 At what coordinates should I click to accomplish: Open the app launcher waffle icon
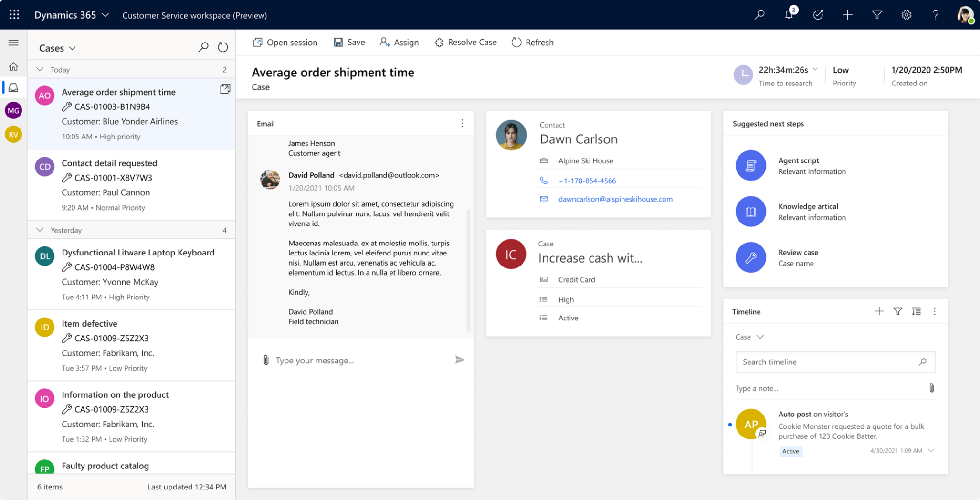coord(14,15)
